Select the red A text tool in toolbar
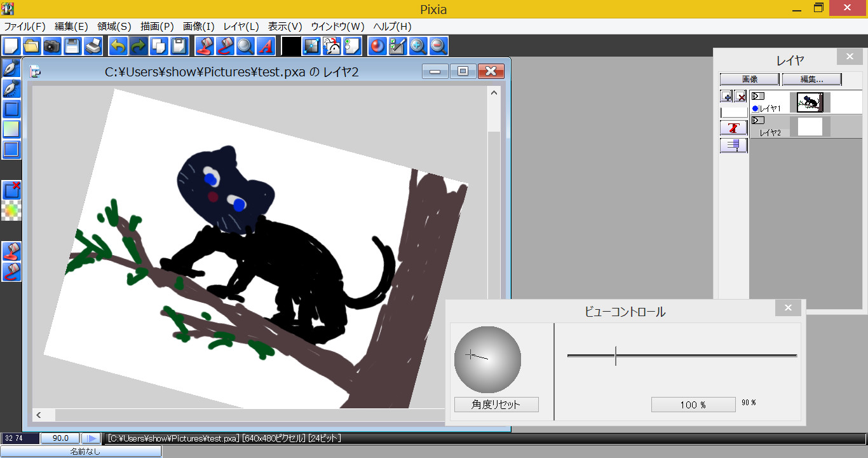The height and width of the screenshot is (458, 868). [265, 45]
